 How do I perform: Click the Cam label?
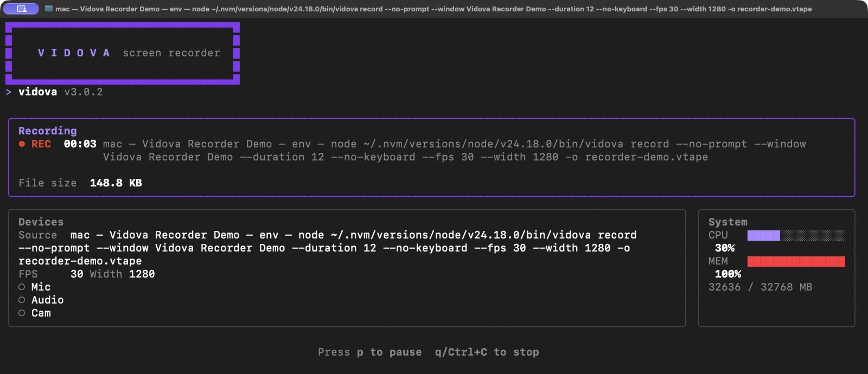(x=41, y=313)
